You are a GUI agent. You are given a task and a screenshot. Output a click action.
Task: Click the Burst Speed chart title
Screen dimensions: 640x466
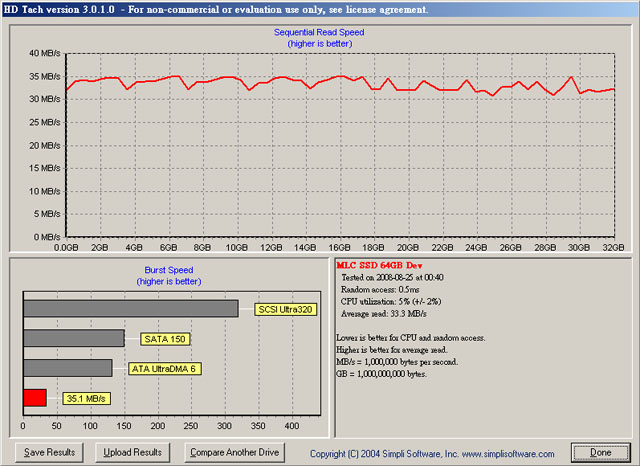pos(167,270)
